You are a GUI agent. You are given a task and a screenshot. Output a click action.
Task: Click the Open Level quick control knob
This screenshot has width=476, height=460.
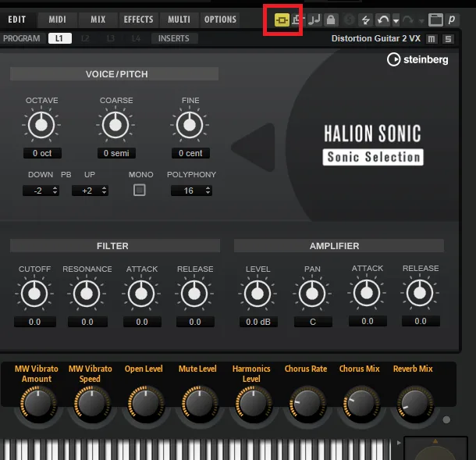(146, 404)
